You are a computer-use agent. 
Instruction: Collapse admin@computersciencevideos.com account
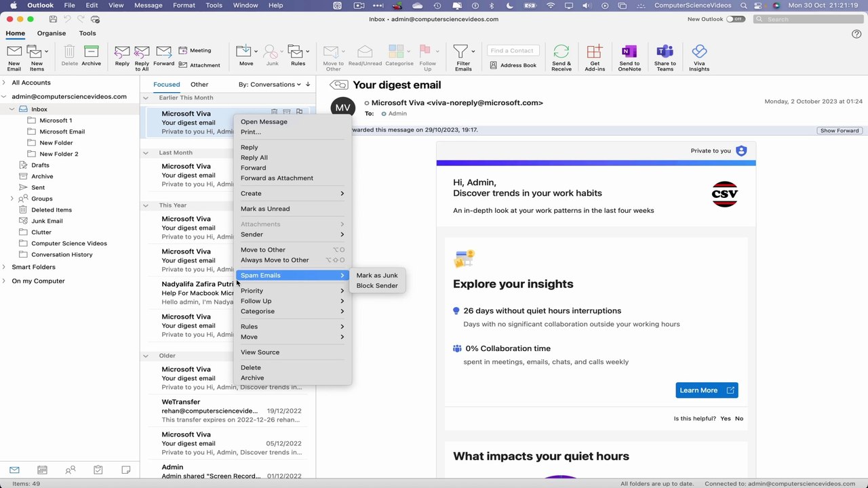(4, 96)
